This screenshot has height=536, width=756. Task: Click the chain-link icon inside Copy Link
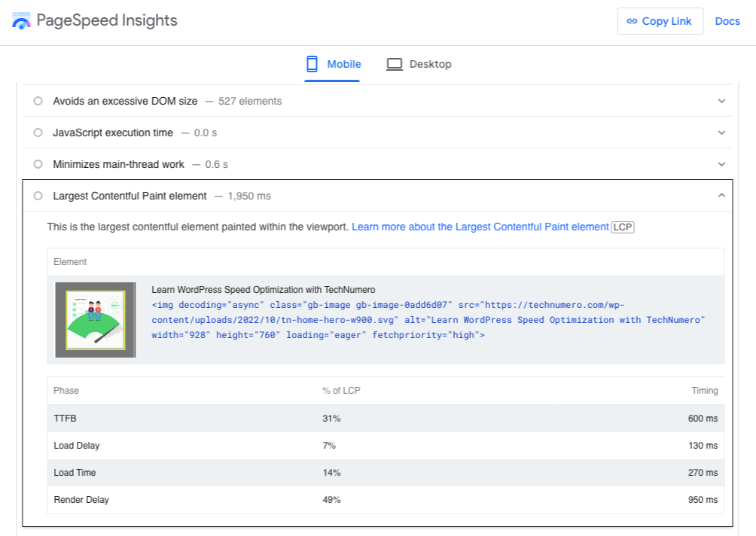coord(633,20)
